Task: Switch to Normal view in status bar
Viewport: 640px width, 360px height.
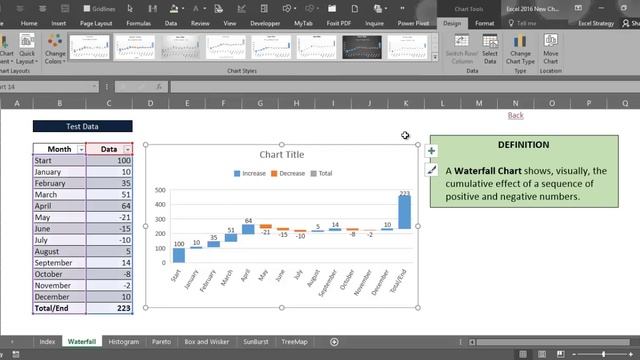Action: click(523, 354)
